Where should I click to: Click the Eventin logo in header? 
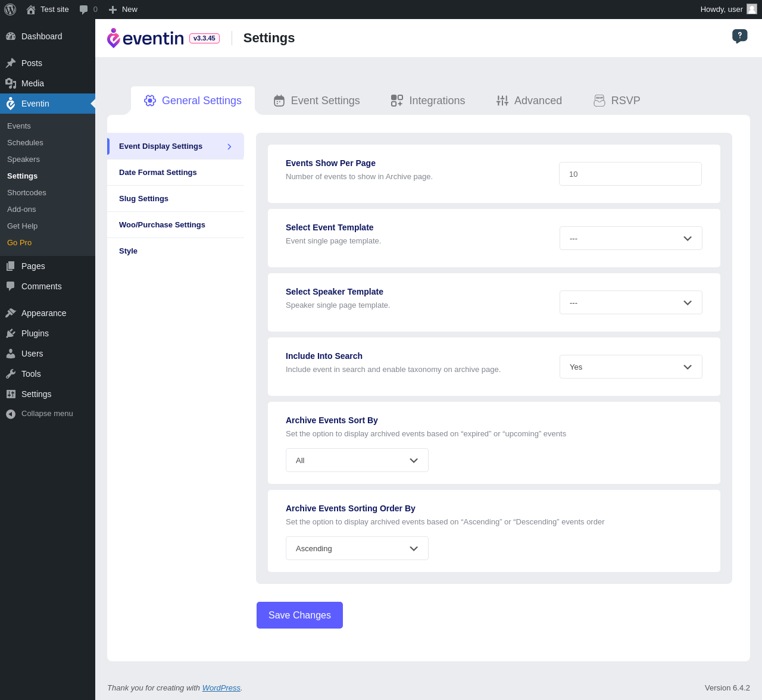click(145, 38)
